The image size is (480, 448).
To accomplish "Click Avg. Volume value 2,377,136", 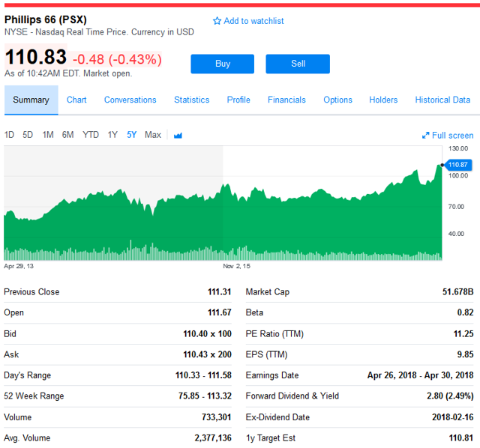I will pos(213,438).
